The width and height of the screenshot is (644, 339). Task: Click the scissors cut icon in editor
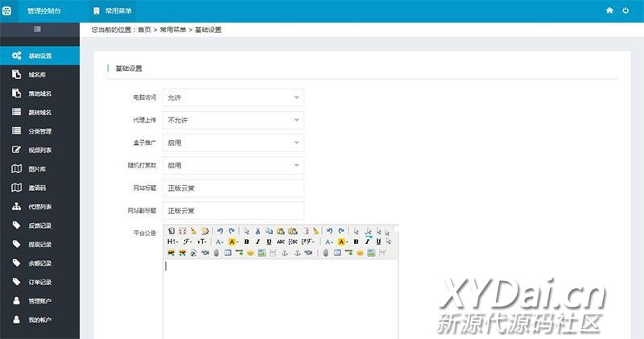(258, 231)
